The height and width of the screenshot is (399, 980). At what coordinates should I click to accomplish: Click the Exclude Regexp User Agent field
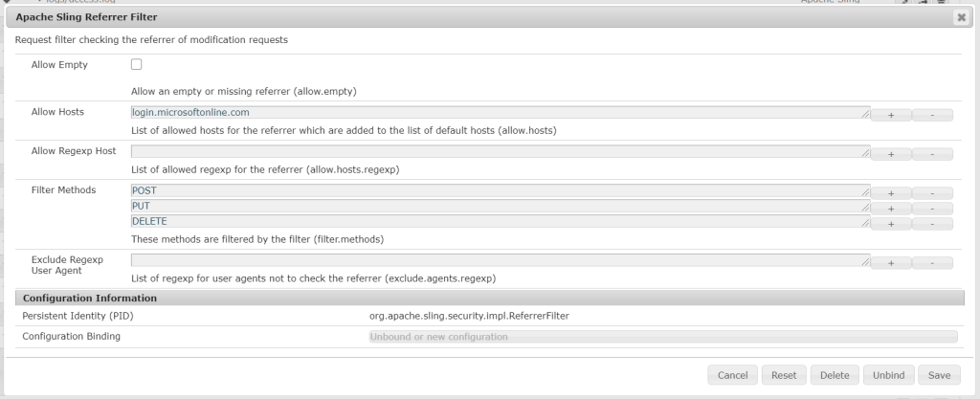point(498,260)
